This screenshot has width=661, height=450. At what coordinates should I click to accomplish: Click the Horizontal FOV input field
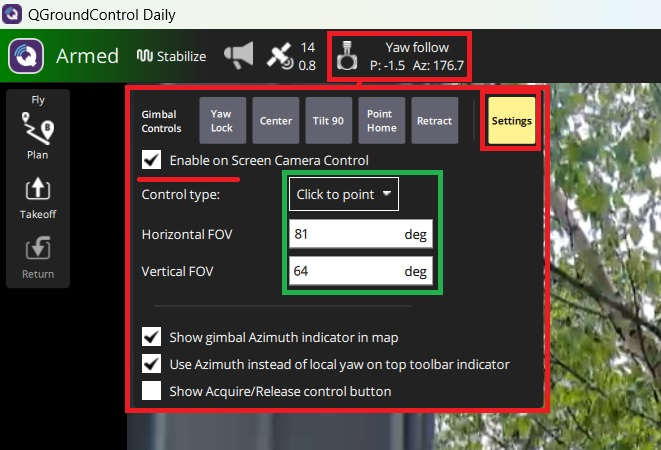coord(345,235)
